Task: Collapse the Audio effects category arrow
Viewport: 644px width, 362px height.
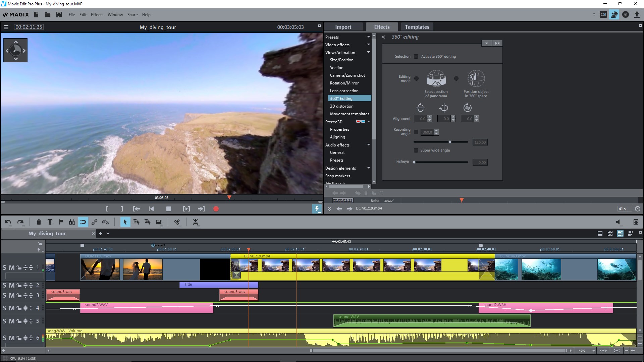Action: tap(368, 145)
